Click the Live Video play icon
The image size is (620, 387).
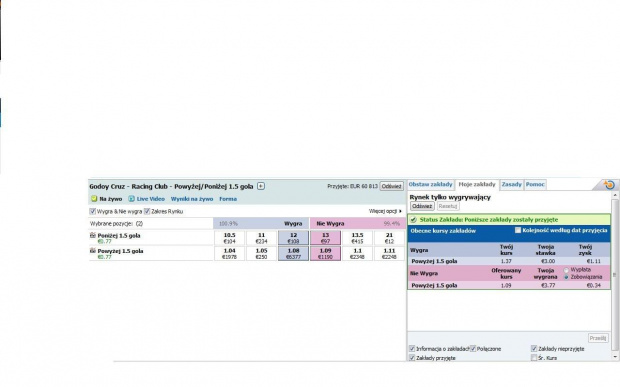[x=131, y=199]
